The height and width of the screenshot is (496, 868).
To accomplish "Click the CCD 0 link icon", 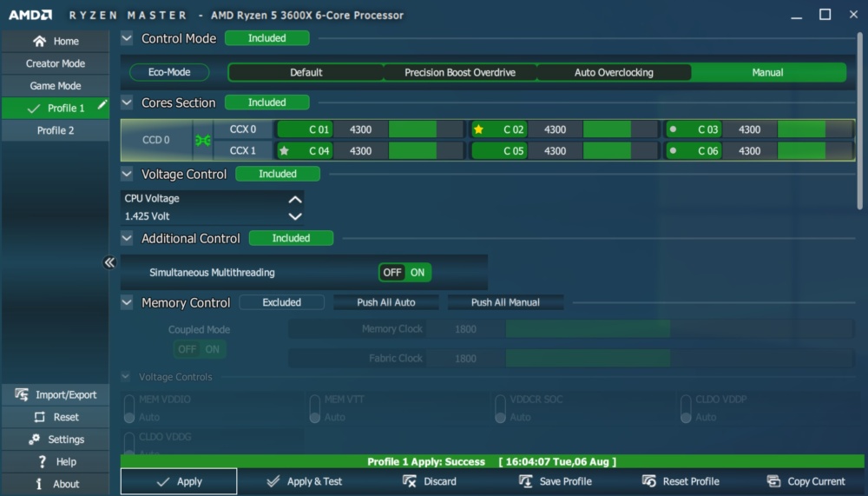I will coord(202,140).
